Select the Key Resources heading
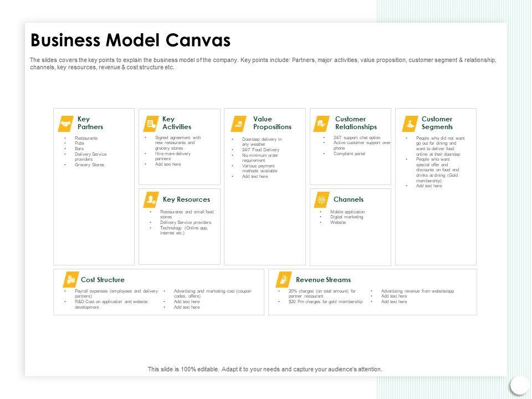This screenshot has height=399, width=532. (x=186, y=199)
